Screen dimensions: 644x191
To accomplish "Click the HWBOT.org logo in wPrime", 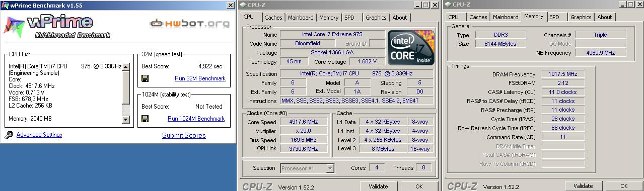I will point(190,23).
